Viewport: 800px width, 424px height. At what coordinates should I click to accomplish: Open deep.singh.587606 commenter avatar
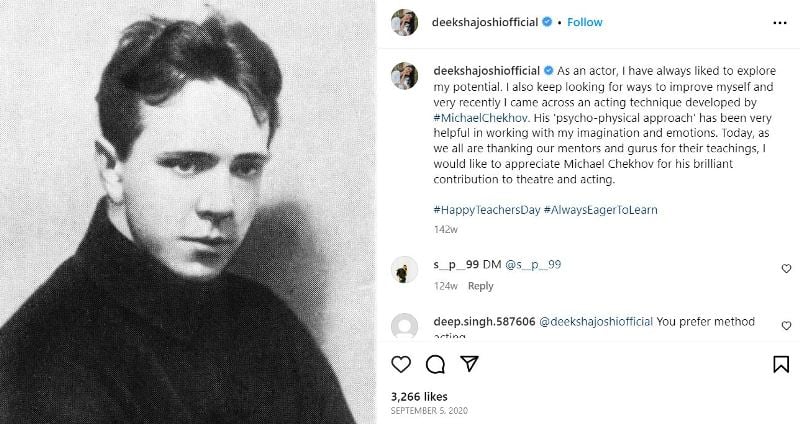click(403, 327)
